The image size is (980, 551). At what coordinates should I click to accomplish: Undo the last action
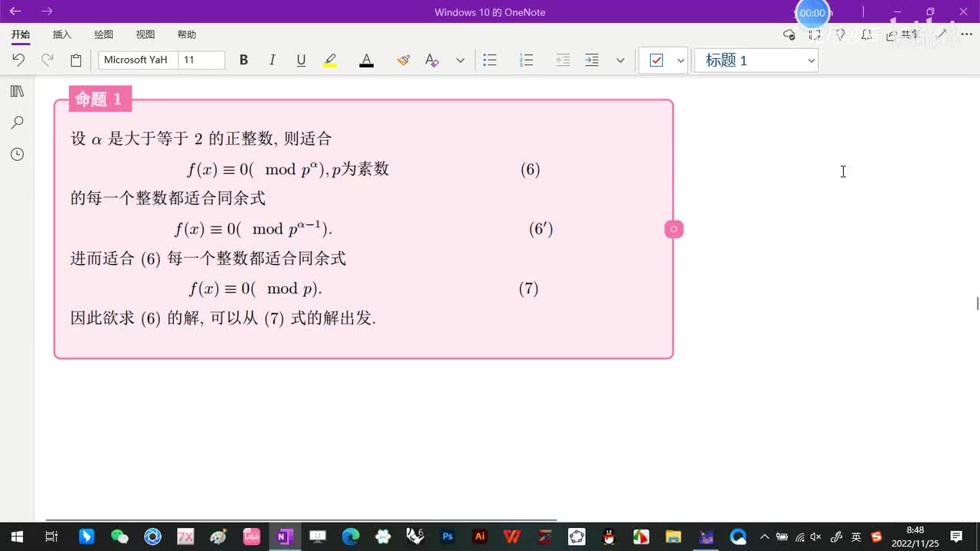tap(18, 60)
